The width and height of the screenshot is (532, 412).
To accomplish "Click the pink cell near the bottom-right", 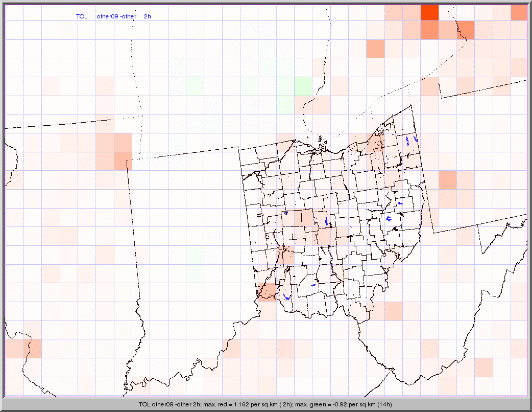I will click(483, 367).
